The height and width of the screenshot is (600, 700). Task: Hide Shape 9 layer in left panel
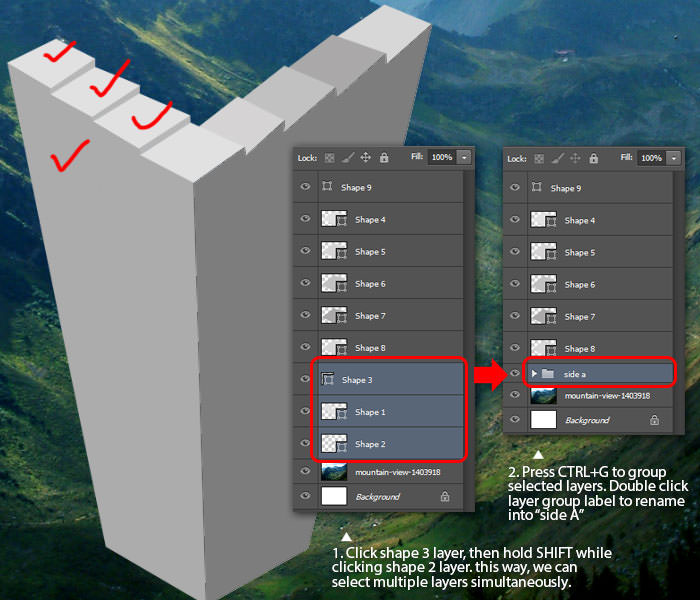305,186
